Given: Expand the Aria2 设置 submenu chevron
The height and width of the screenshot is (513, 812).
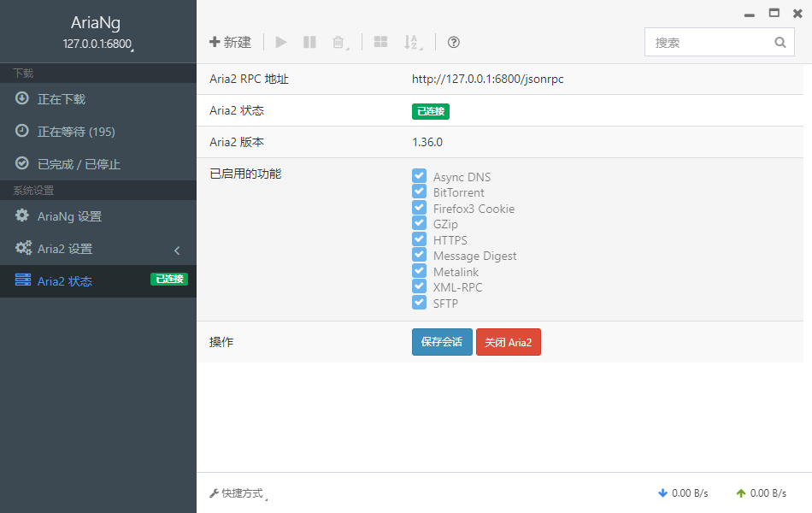Looking at the screenshot, I should coord(177,250).
